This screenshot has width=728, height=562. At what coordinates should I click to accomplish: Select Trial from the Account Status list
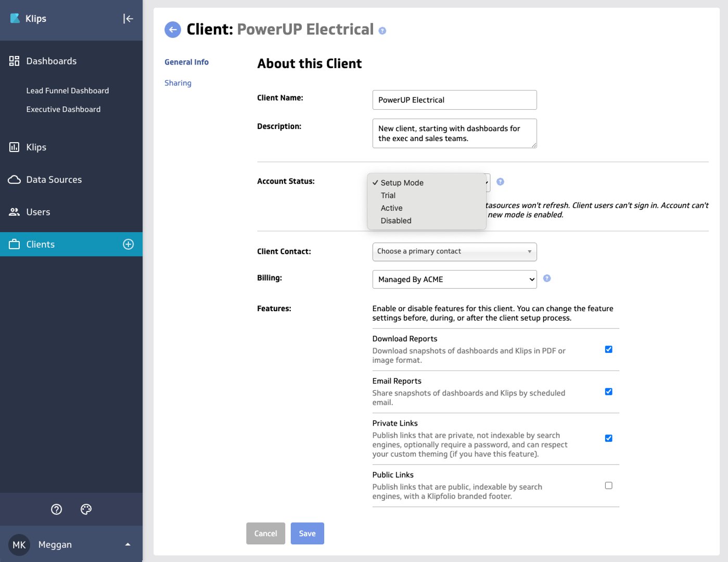click(388, 195)
